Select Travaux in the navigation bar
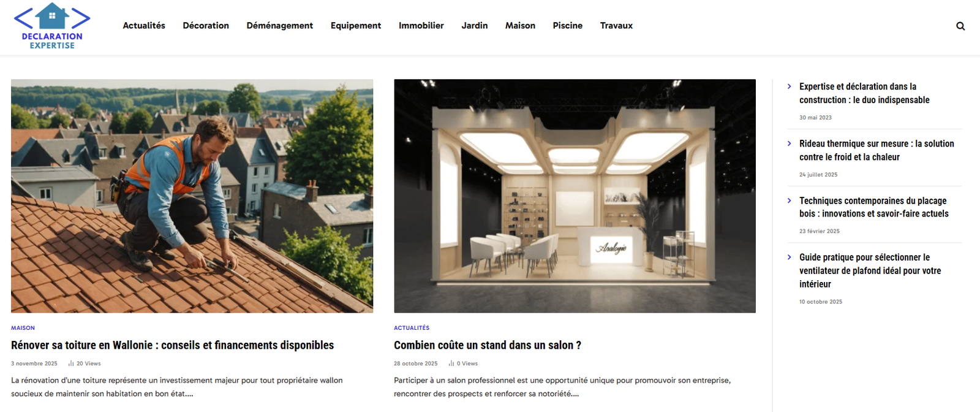The image size is (980, 412). (x=616, y=26)
